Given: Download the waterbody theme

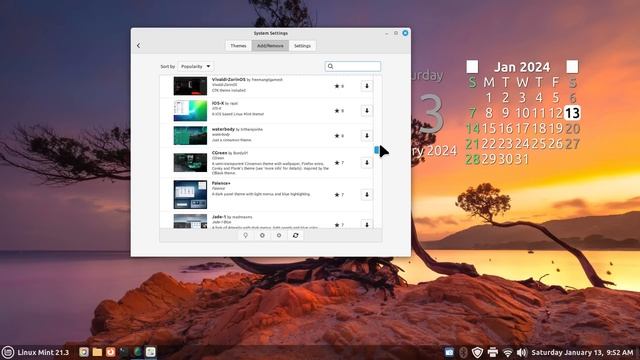Looking at the screenshot, I should (367, 136).
